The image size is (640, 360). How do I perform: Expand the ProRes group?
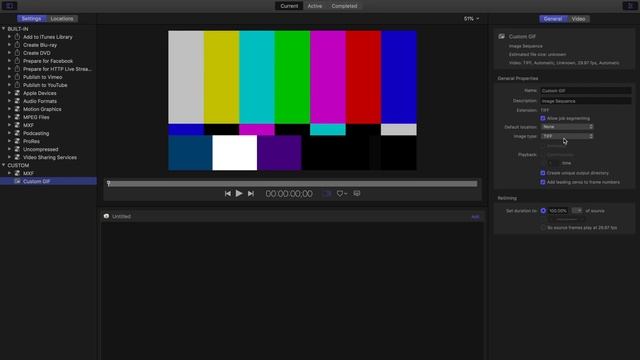(x=9, y=141)
